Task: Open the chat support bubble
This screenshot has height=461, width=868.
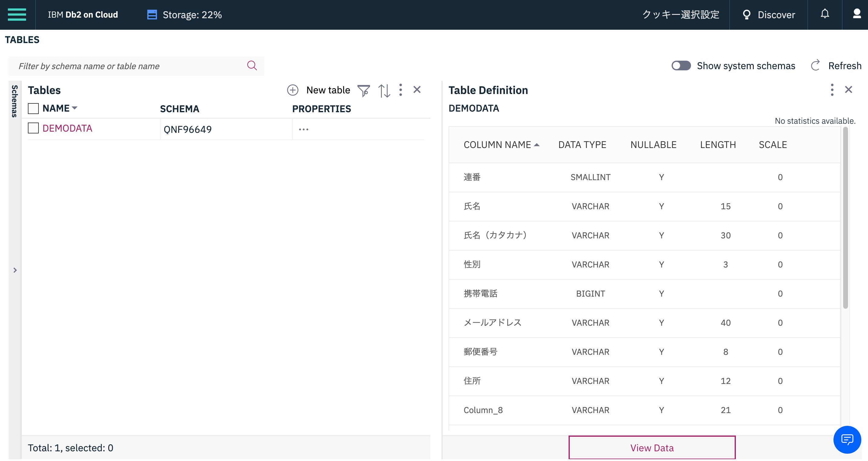Action: (x=847, y=439)
